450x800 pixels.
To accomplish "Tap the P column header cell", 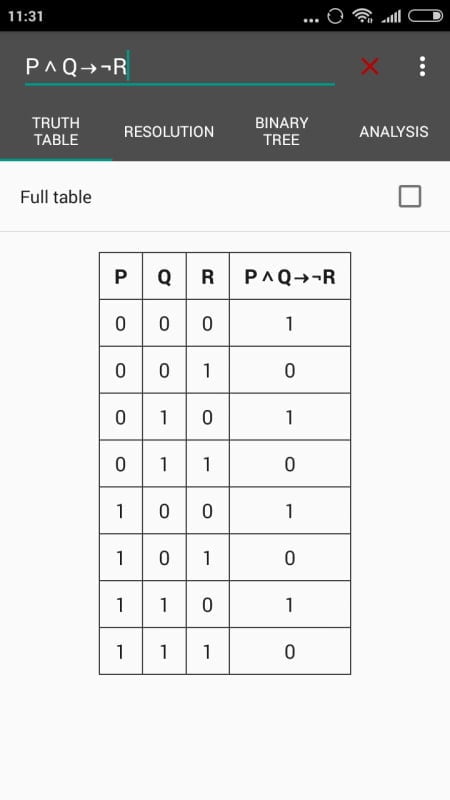I will pyautogui.click(x=121, y=276).
